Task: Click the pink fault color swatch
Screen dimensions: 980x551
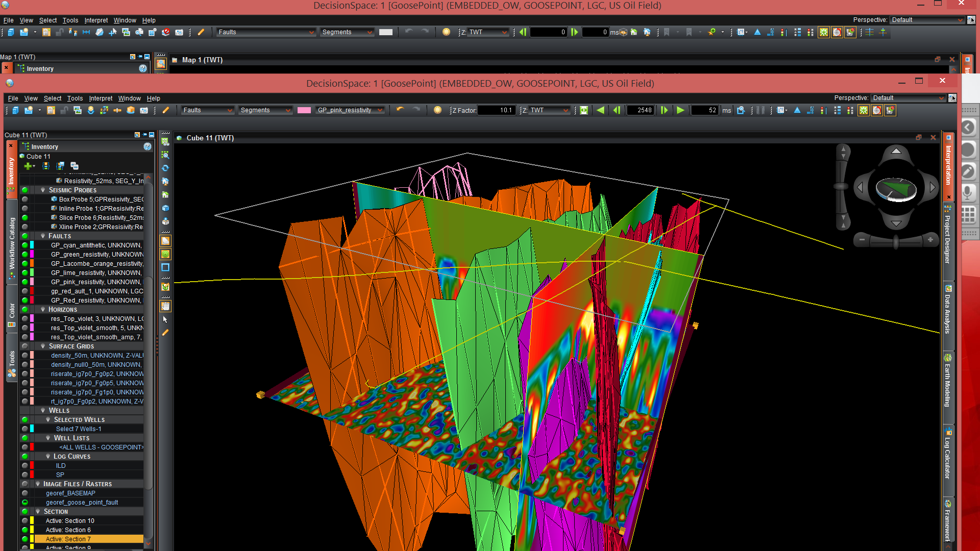Action: point(304,110)
